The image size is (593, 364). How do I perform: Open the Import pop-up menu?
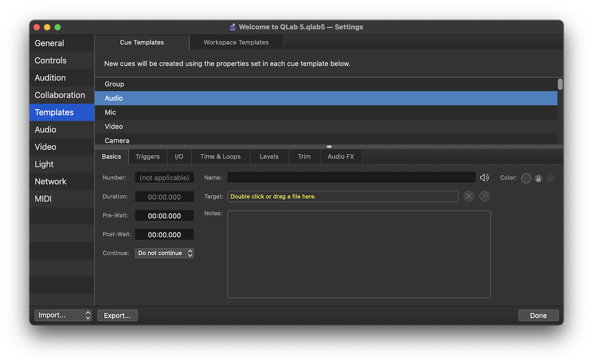[x=63, y=315]
